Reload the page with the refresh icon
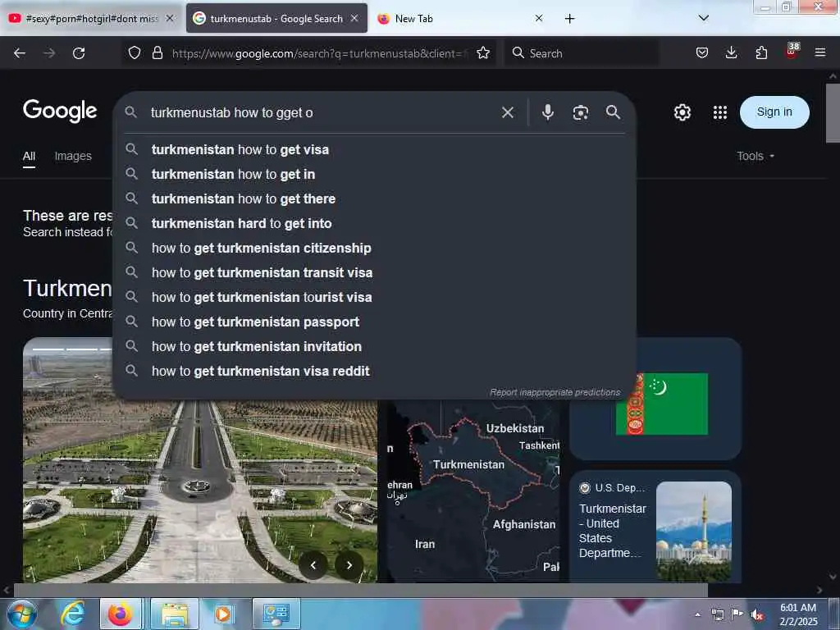Viewport: 840px width, 630px height. click(x=79, y=53)
